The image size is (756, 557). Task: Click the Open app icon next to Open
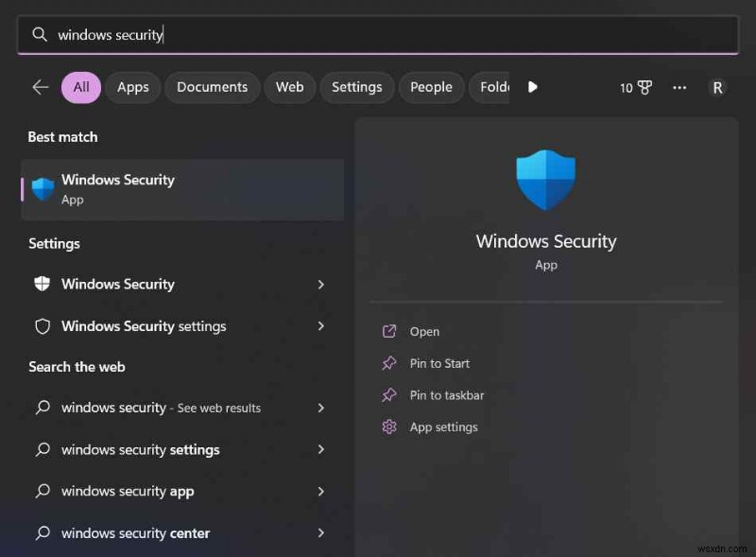pyautogui.click(x=389, y=331)
